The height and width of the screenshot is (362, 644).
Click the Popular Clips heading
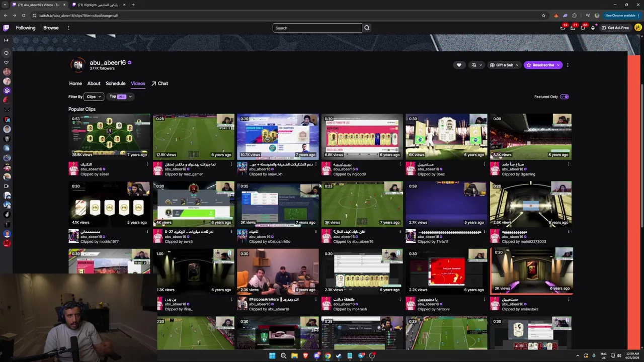(x=82, y=109)
